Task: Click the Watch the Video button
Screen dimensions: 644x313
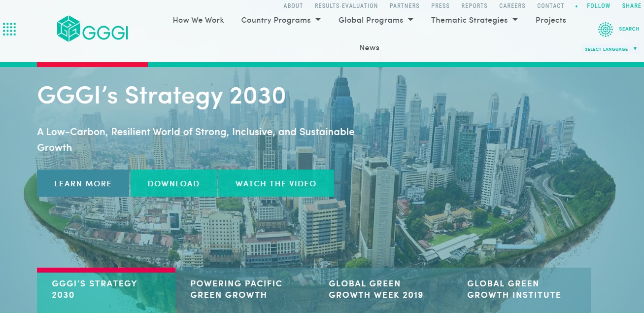Action: pyautogui.click(x=276, y=183)
